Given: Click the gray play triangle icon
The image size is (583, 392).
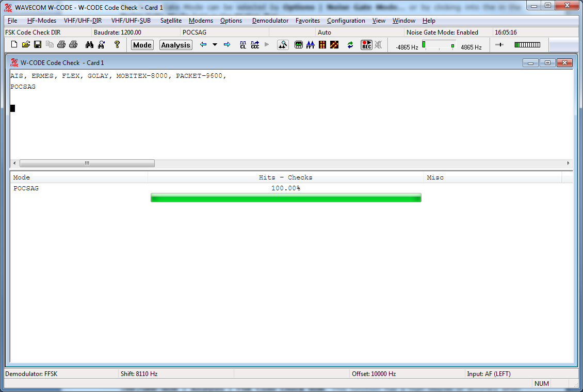Looking at the screenshot, I should pos(267,44).
